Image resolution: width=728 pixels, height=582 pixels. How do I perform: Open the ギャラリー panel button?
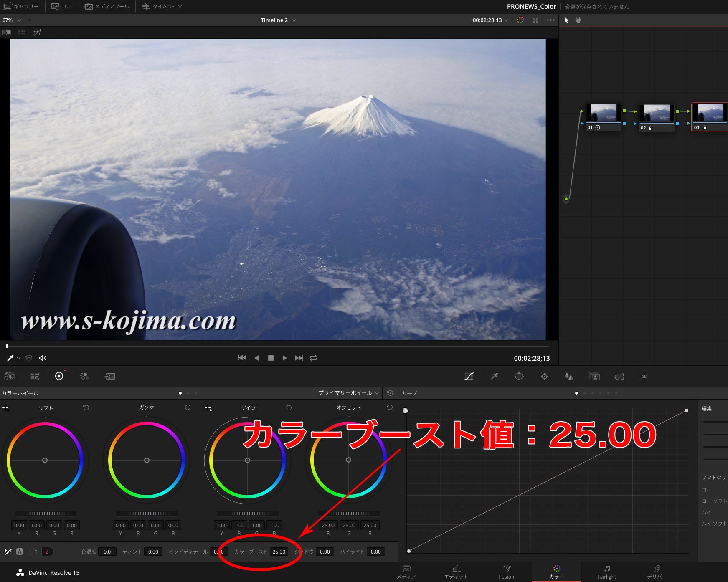21,6
